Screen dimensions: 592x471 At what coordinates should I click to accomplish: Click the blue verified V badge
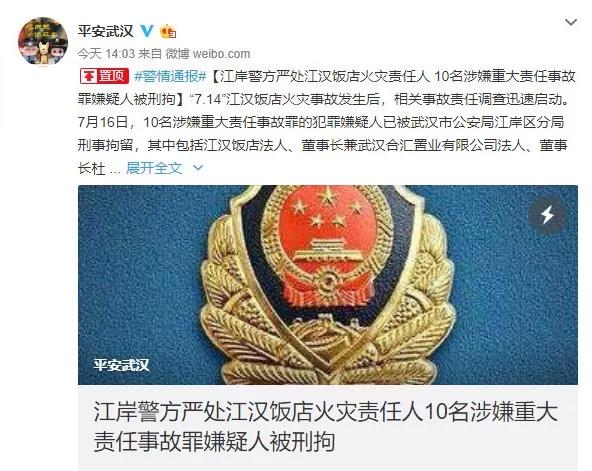(x=147, y=31)
